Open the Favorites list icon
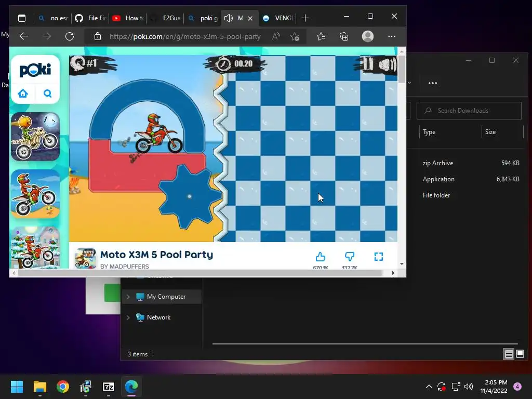This screenshot has width=532, height=399. point(321,36)
